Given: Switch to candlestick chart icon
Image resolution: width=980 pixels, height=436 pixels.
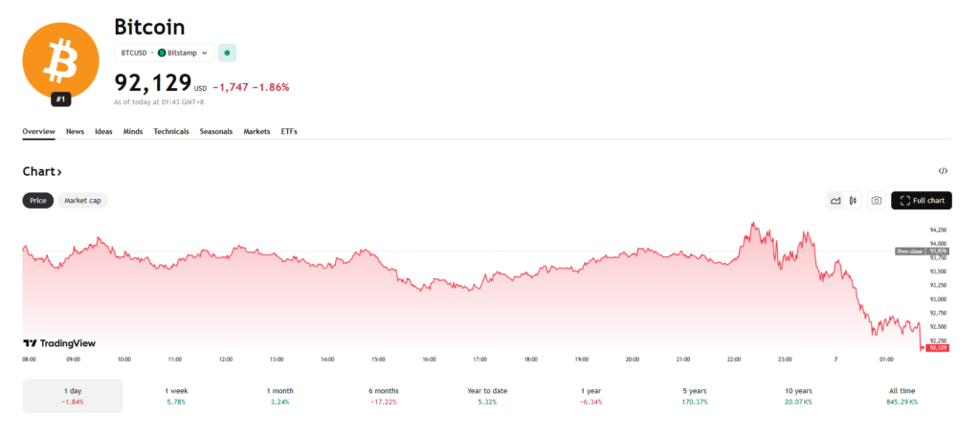Looking at the screenshot, I should pyautogui.click(x=852, y=201).
